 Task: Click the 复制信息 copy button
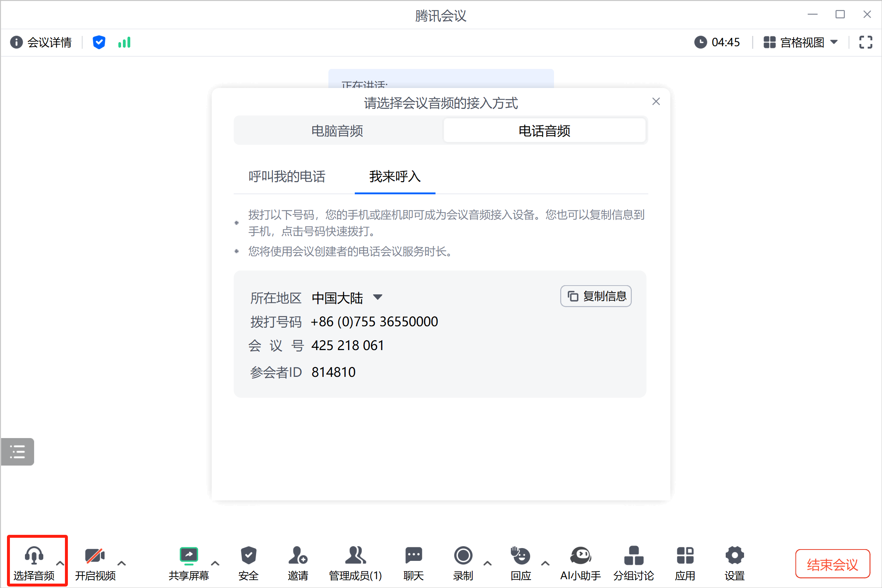click(596, 296)
